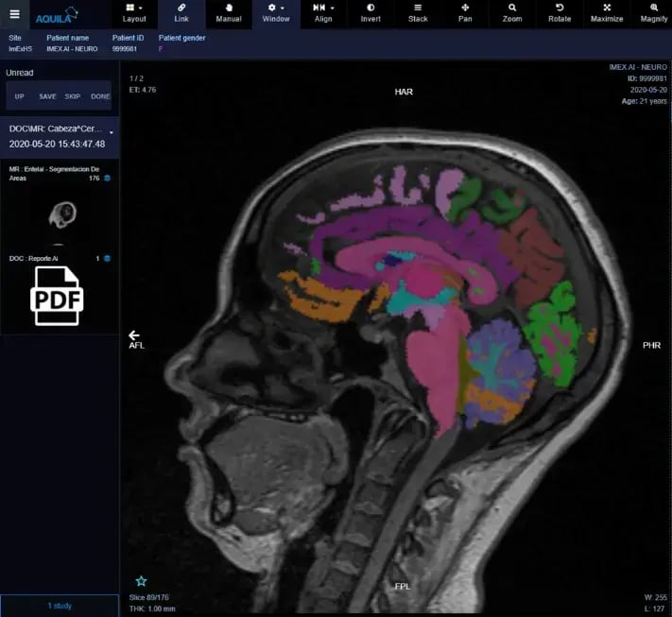Open the Layout dropdown
This screenshot has height=617, width=672.
tap(134, 12)
